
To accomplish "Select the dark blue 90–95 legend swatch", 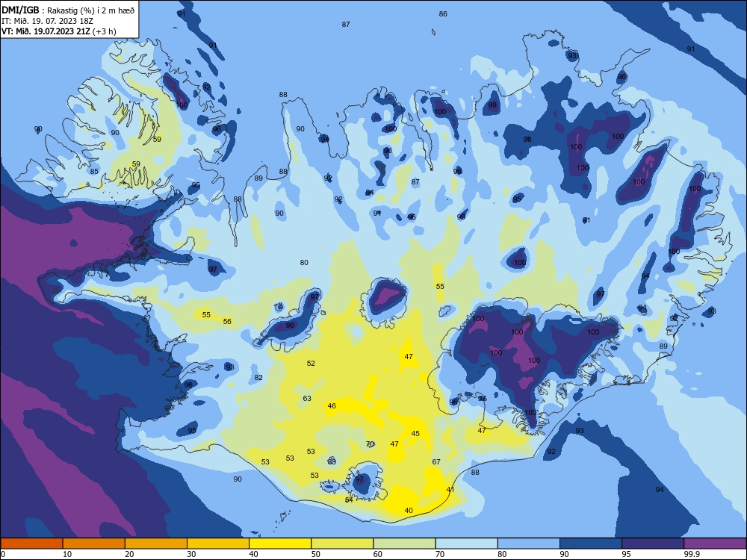I will click(591, 544).
